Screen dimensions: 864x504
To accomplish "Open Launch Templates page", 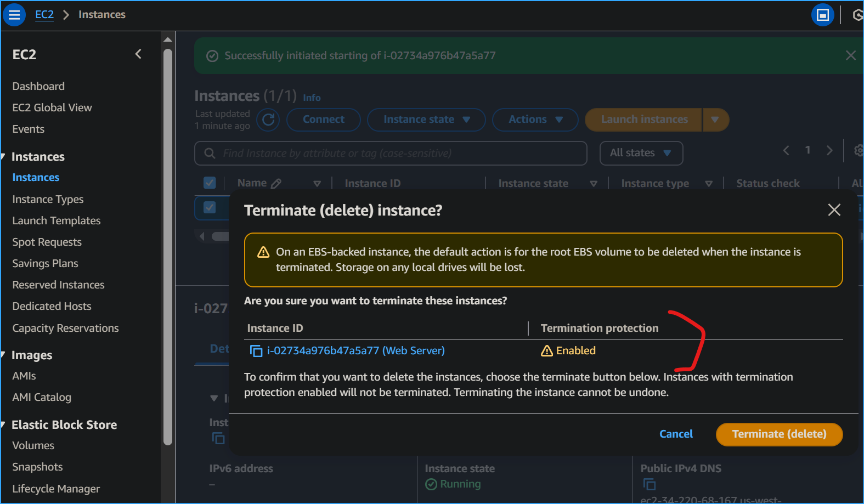I will (57, 220).
